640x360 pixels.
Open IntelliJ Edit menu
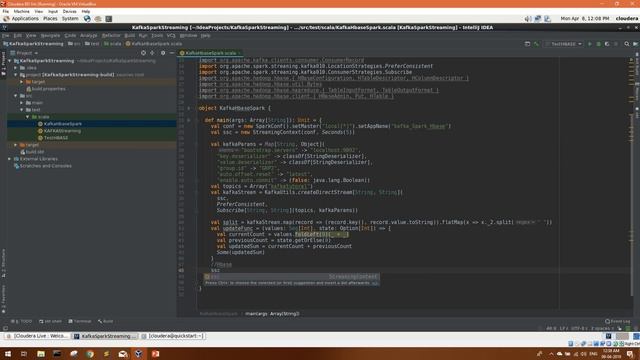pos(18,36)
